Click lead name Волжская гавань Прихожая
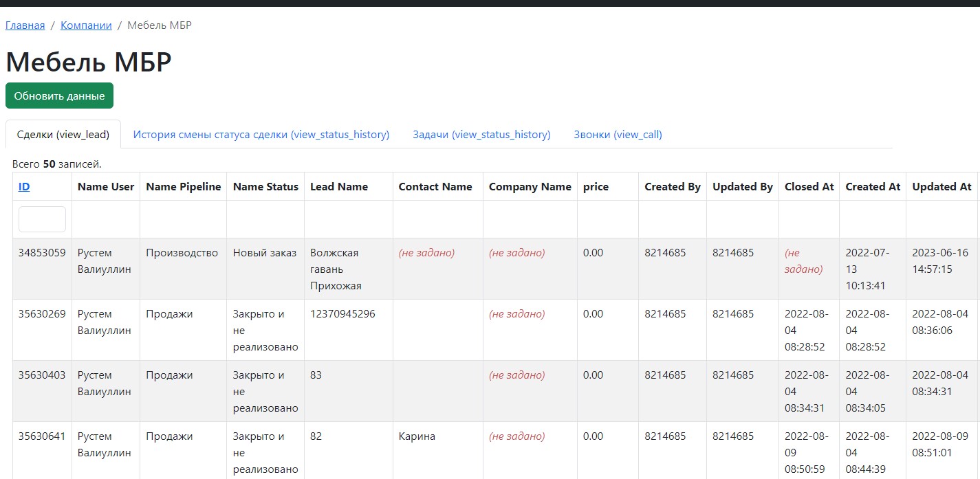 pyautogui.click(x=336, y=269)
